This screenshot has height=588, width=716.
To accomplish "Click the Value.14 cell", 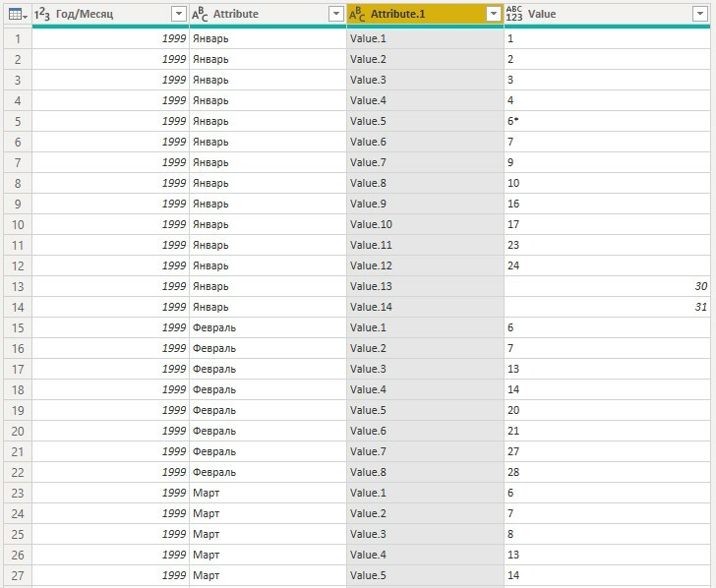I will [425, 307].
